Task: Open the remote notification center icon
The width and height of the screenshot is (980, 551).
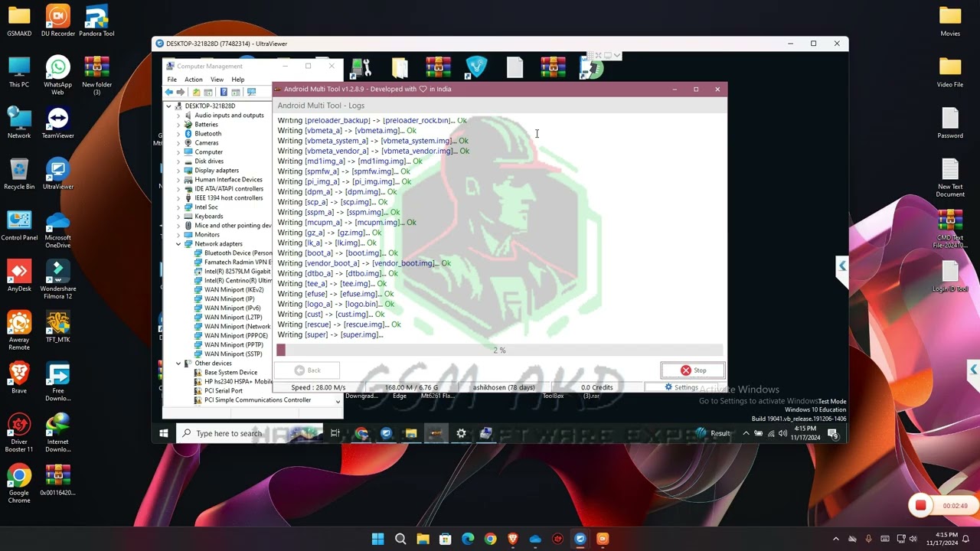Action: 833,434
